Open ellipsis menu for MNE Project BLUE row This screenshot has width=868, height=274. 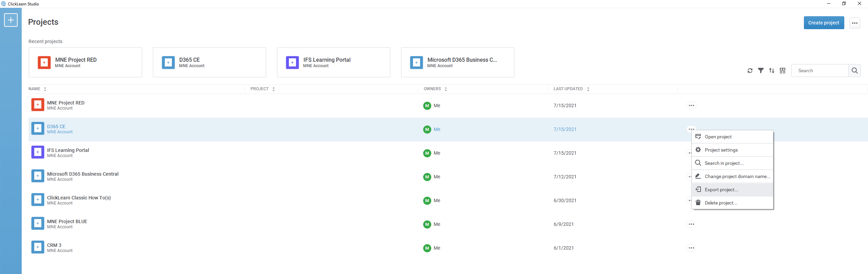[691, 224]
